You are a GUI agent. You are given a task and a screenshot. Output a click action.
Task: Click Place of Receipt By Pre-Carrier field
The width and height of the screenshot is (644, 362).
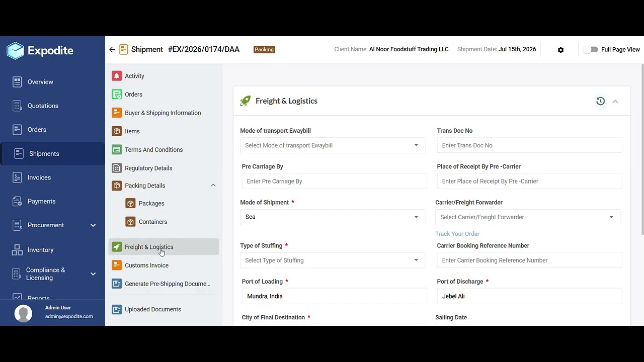coord(530,181)
